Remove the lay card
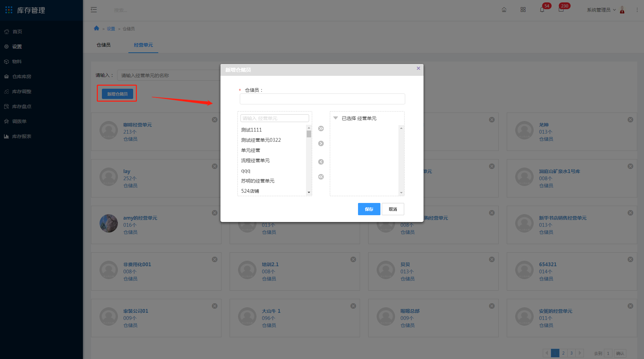The image size is (644, 359). coord(215,166)
